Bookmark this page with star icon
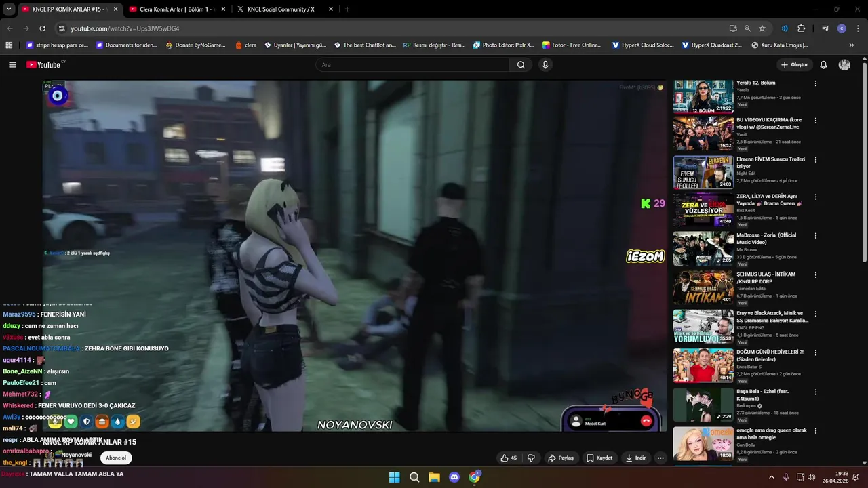Screen dimensions: 868x488 tap(762, 28)
